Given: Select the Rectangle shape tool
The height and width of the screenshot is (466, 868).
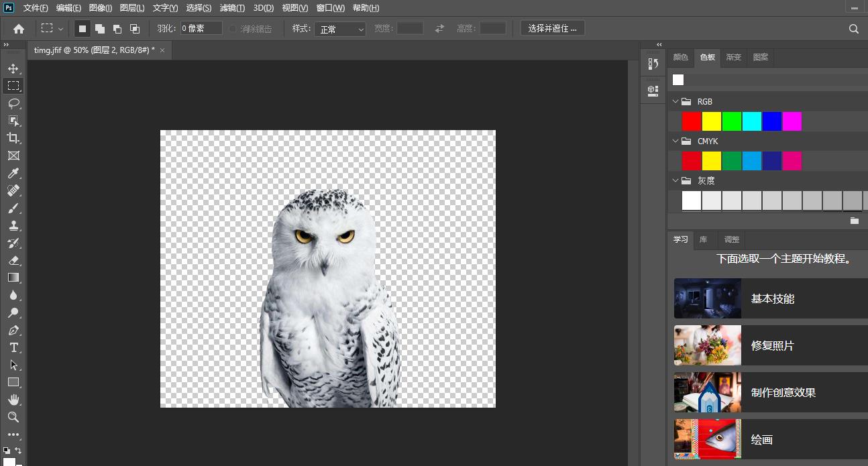Looking at the screenshot, I should pos(13,382).
